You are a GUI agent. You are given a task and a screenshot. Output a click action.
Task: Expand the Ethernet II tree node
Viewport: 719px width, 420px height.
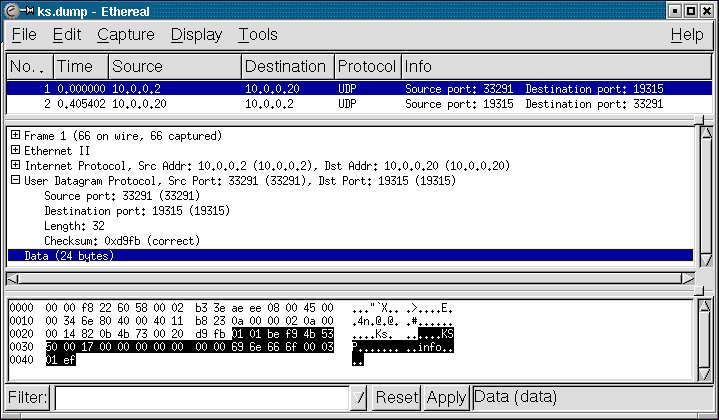(16, 150)
